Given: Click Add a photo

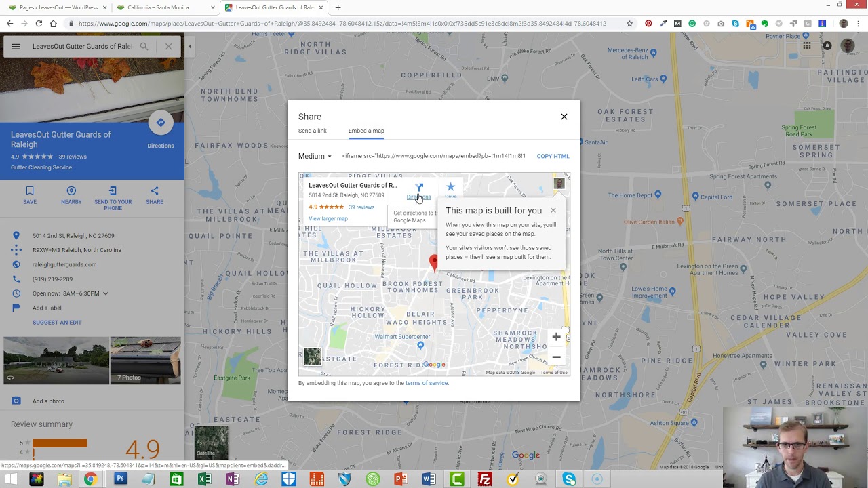Looking at the screenshot, I should (x=48, y=401).
